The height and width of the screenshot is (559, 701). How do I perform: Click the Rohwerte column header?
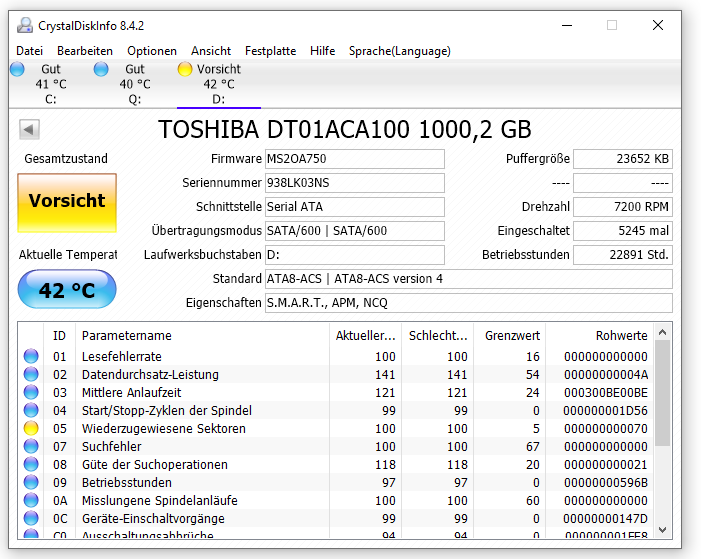point(600,335)
